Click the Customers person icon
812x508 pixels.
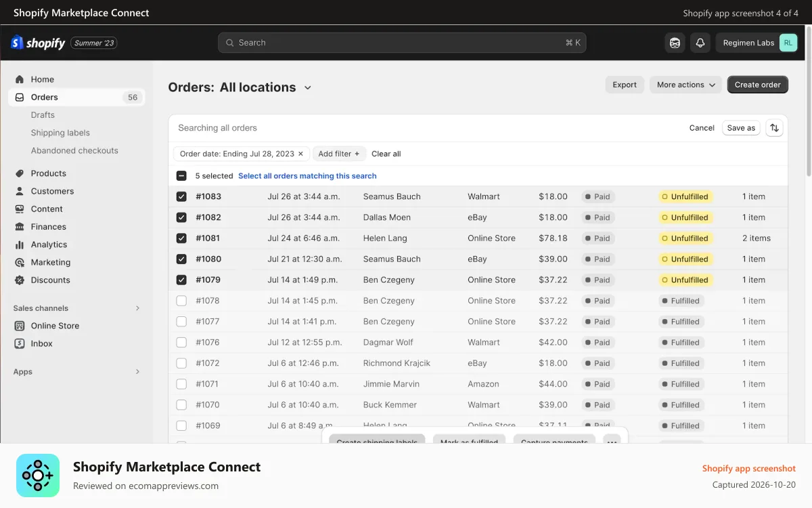(x=20, y=191)
